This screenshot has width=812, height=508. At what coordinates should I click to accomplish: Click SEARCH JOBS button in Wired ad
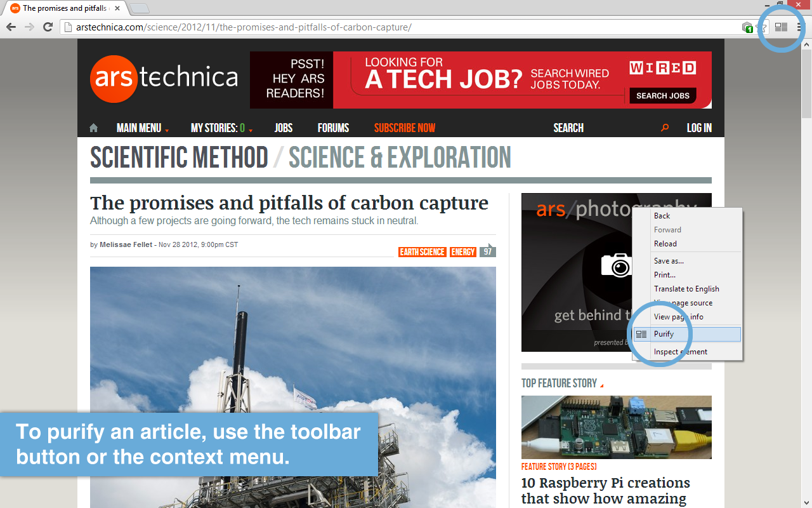[x=663, y=96]
